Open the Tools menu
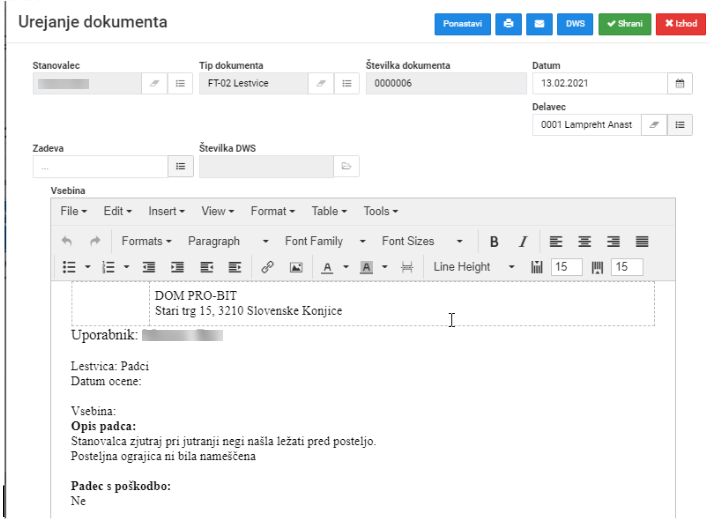This screenshot has height=527, width=708. click(381, 211)
